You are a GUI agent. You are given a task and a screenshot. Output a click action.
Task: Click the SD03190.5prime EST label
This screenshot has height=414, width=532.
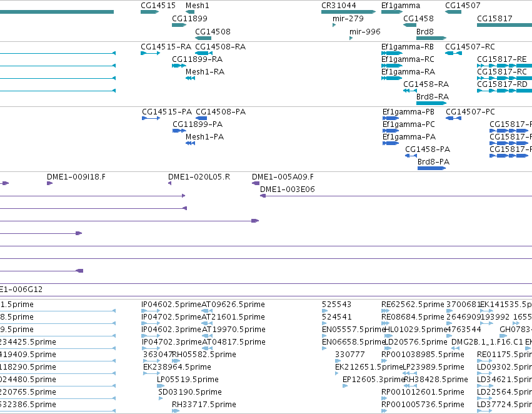click(x=190, y=392)
